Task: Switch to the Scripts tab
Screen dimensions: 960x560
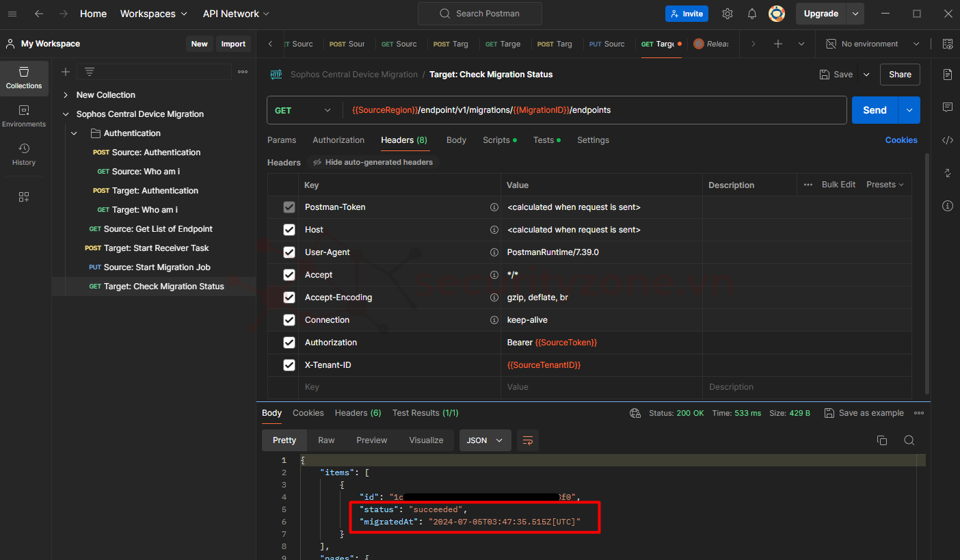Action: pos(499,140)
